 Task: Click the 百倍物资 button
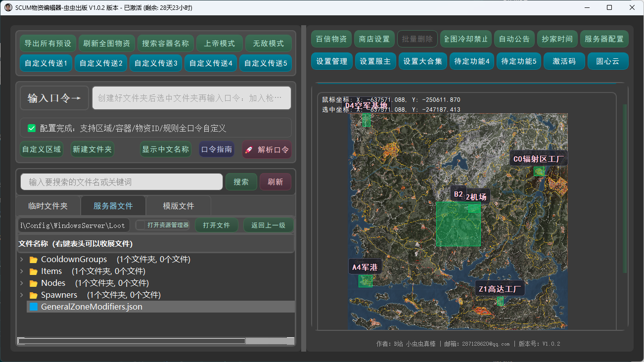(x=331, y=39)
